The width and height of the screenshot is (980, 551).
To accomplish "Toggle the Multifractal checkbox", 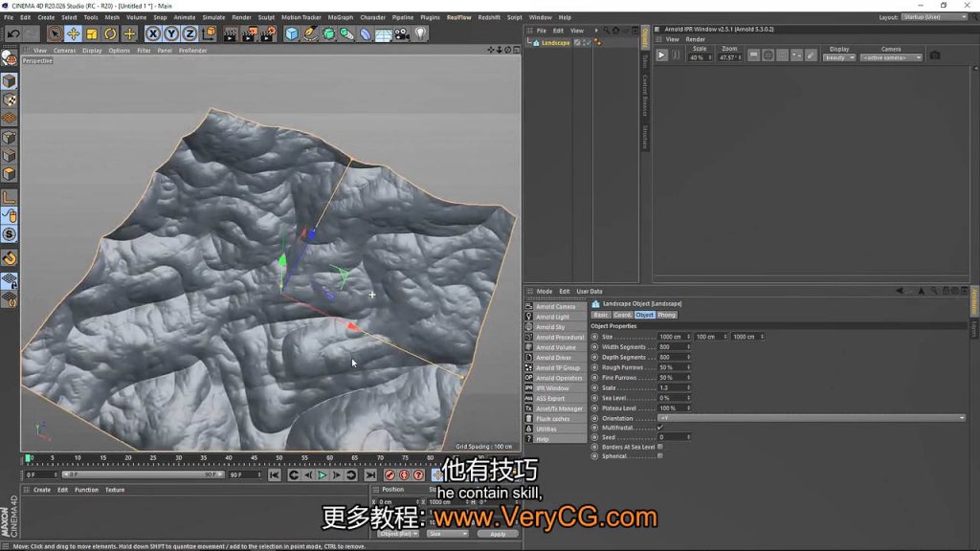I will (x=660, y=428).
